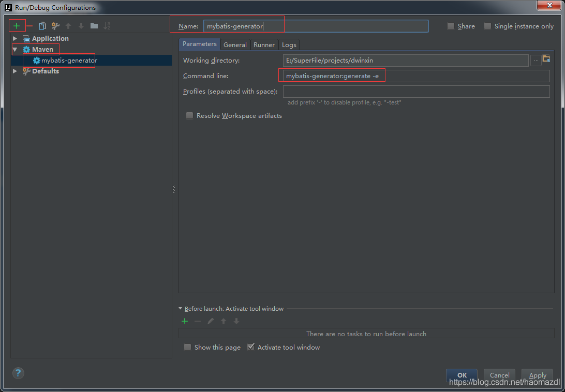Enable Single instance only checkbox
The image size is (565, 392).
point(487,26)
